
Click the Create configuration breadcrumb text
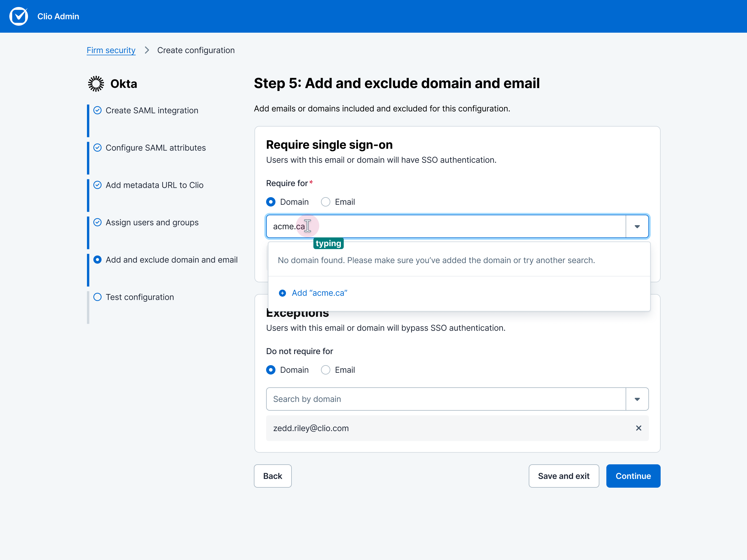click(196, 50)
